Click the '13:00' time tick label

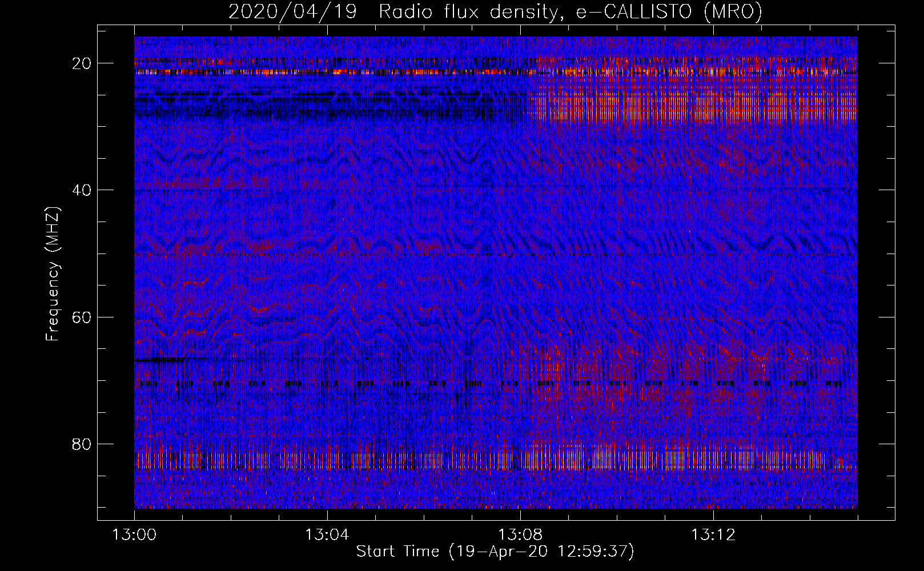point(134,535)
